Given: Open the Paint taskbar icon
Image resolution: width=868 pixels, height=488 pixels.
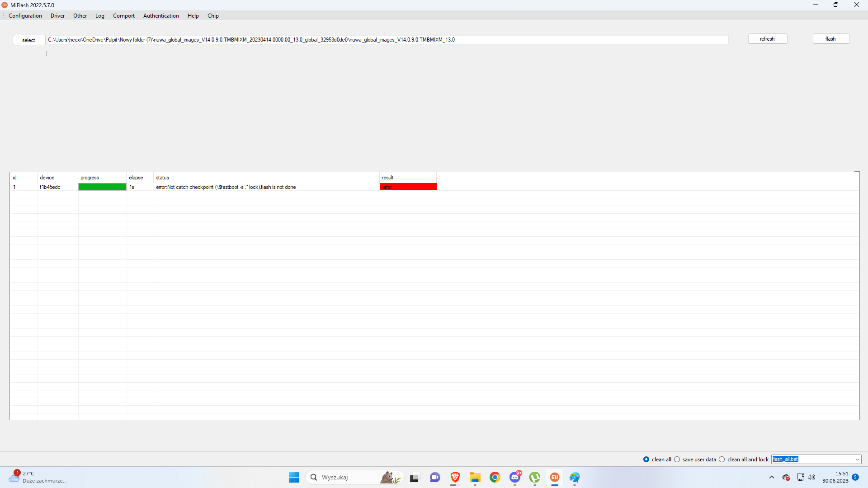Looking at the screenshot, I should (575, 477).
